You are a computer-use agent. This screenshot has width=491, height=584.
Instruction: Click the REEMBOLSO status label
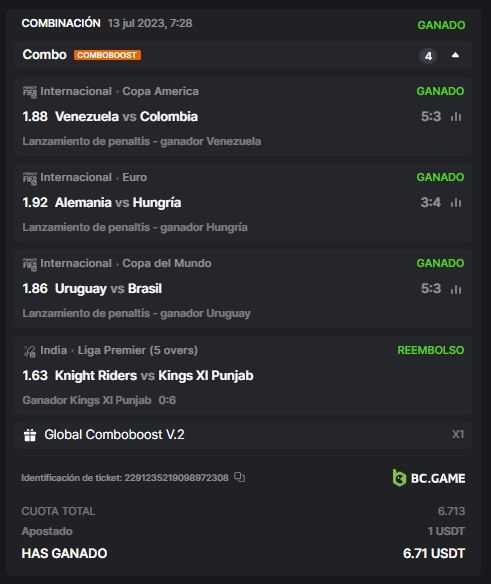click(x=431, y=350)
